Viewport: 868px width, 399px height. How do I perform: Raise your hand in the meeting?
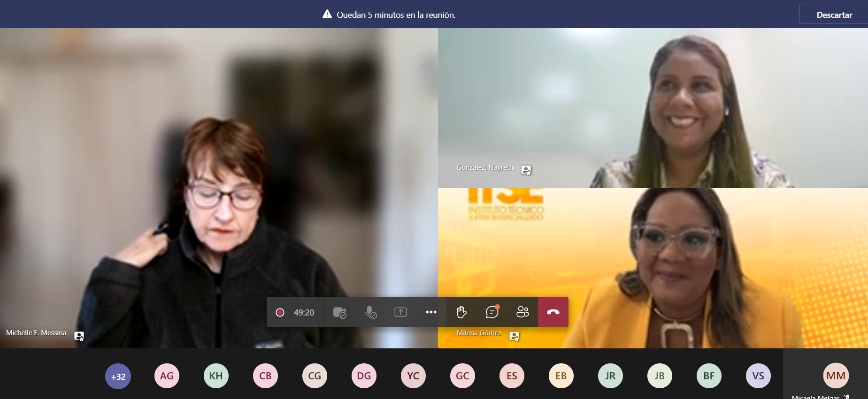tap(461, 312)
